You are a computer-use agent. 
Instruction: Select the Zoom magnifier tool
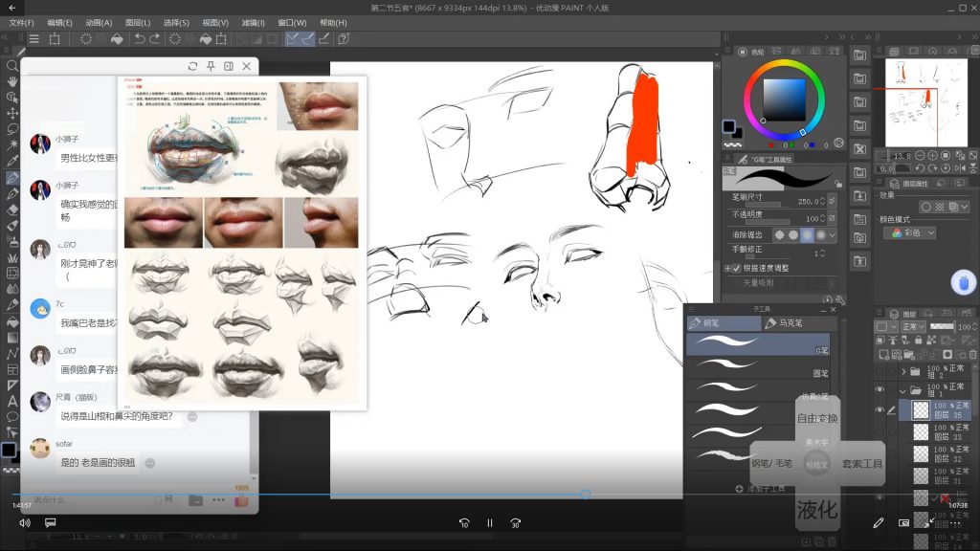click(x=12, y=66)
